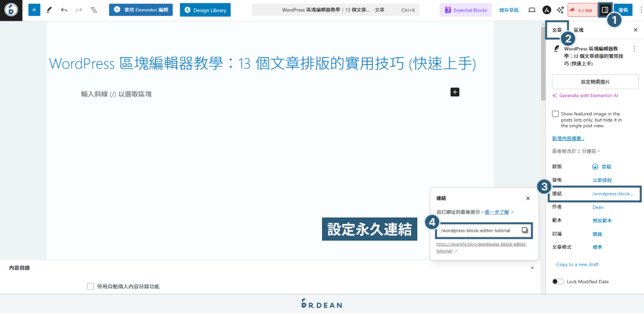Click the Astra round logo icon

[547, 10]
